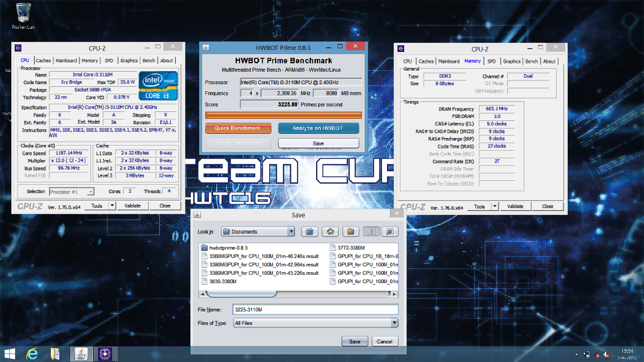Open the Files of Type dropdown
Image resolution: width=644 pixels, height=362 pixels.
click(395, 323)
